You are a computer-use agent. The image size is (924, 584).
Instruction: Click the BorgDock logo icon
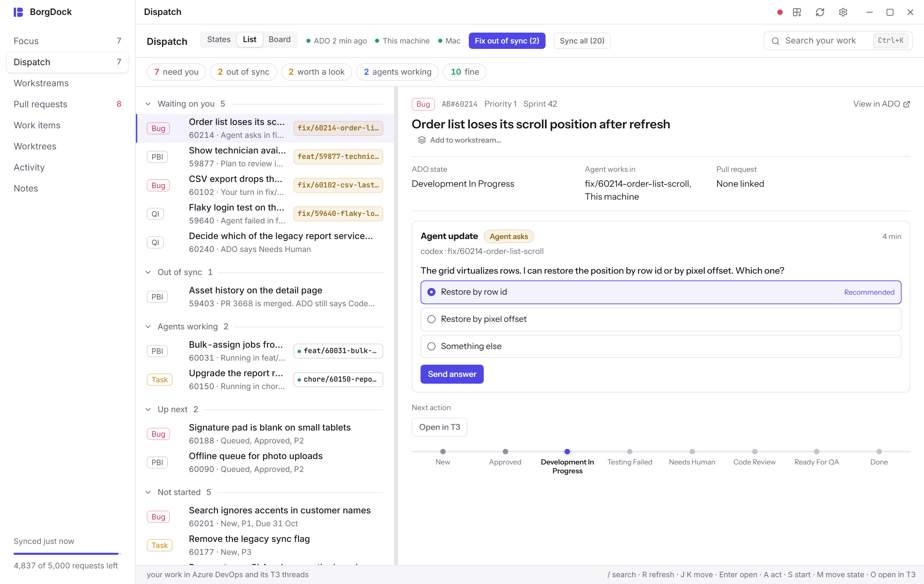[18, 12]
